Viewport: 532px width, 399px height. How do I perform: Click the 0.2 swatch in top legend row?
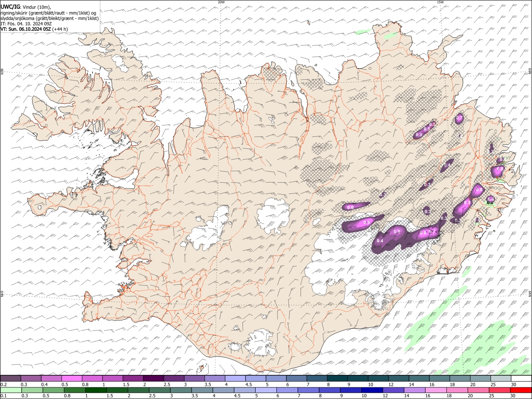click(x=10, y=378)
